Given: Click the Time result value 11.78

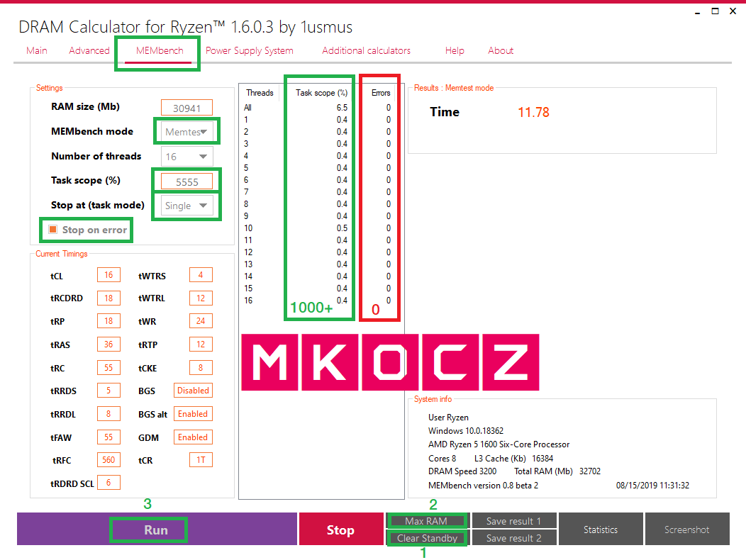Looking at the screenshot, I should (x=533, y=112).
